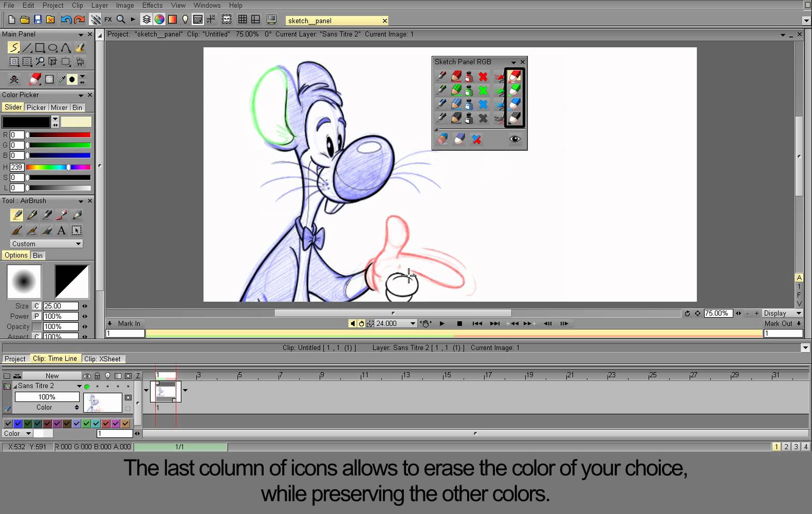Click the undo arrow in the top toolbar
812x514 pixels.
click(x=66, y=20)
